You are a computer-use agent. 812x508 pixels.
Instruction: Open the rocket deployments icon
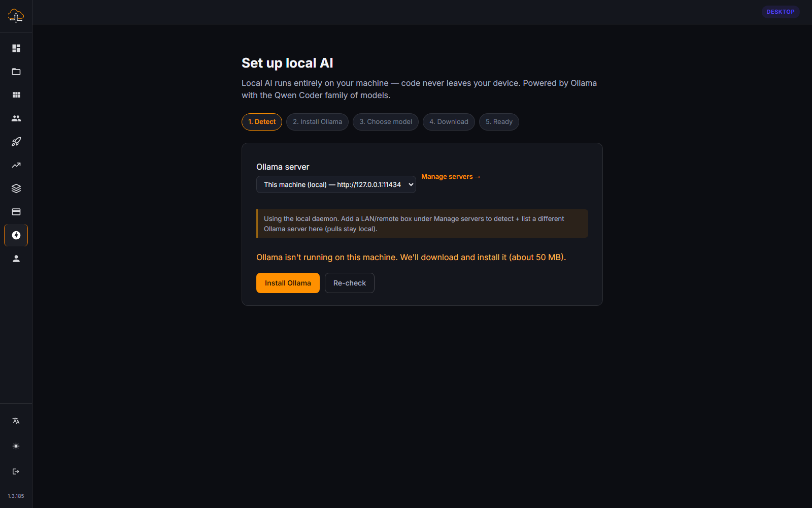[16, 142]
